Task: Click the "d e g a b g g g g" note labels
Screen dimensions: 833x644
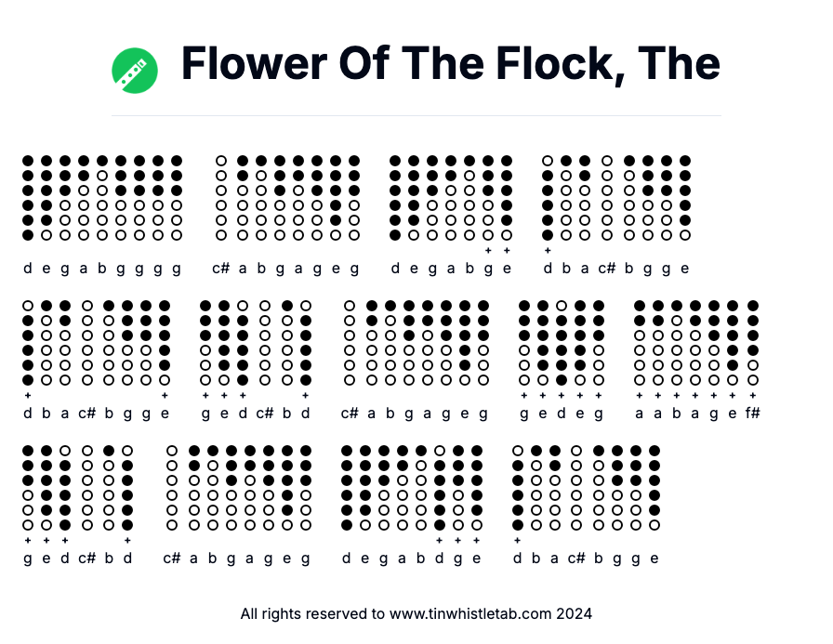Action: [x=102, y=269]
